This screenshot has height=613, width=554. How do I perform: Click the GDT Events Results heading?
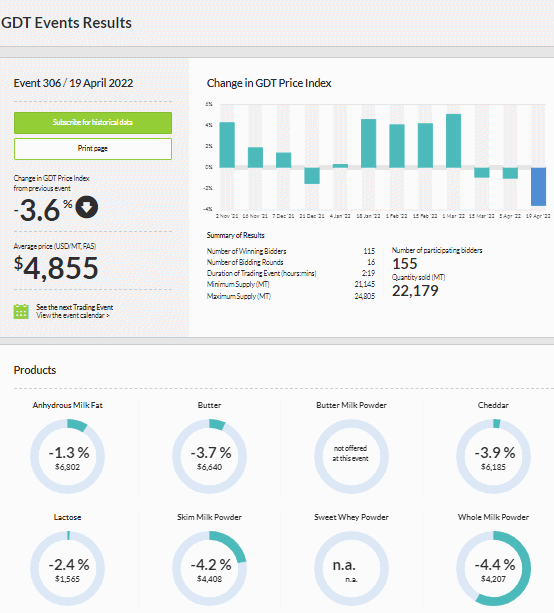tap(66, 23)
